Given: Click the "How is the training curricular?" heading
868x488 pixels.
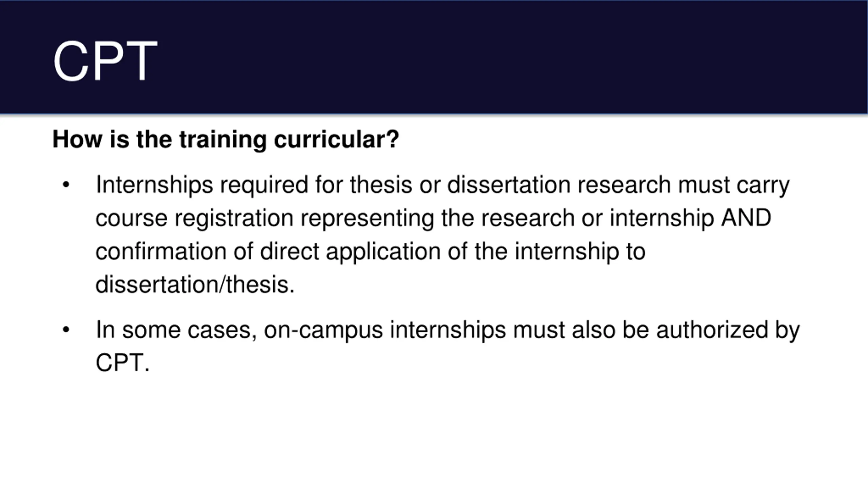Looking at the screenshot, I should pos(226,139).
